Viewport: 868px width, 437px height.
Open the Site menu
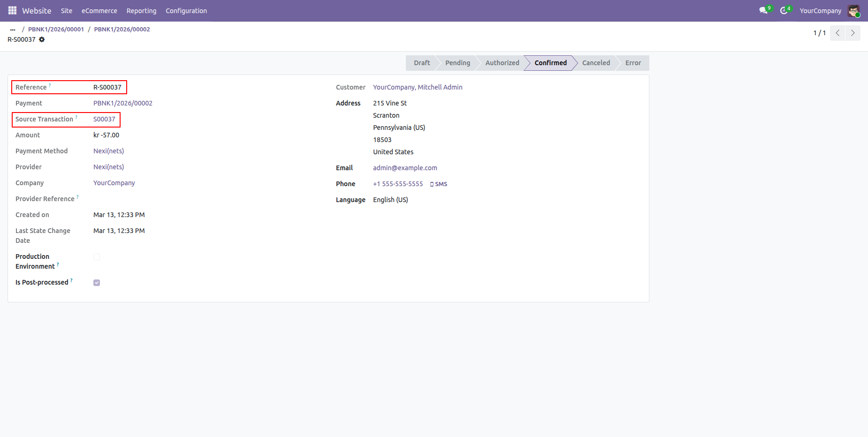click(x=67, y=10)
